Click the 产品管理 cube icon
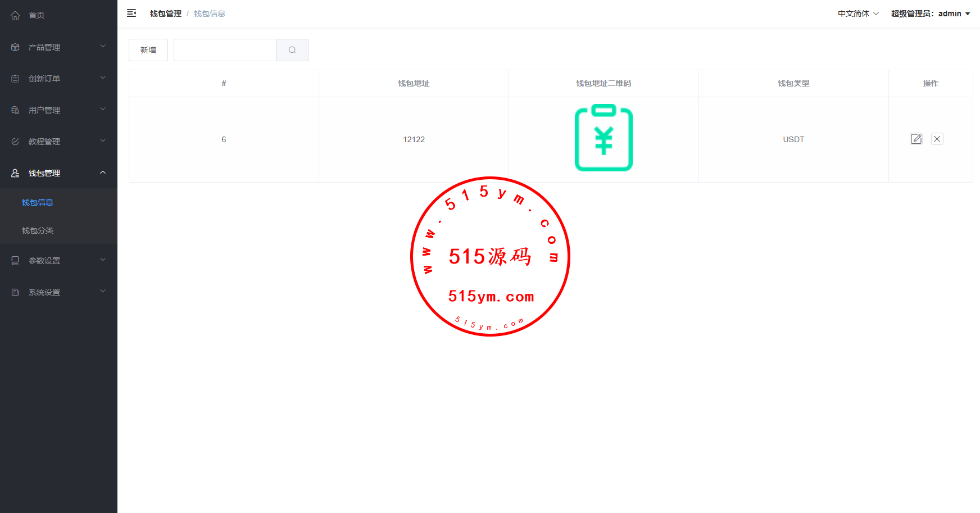This screenshot has width=980, height=513. coord(15,47)
